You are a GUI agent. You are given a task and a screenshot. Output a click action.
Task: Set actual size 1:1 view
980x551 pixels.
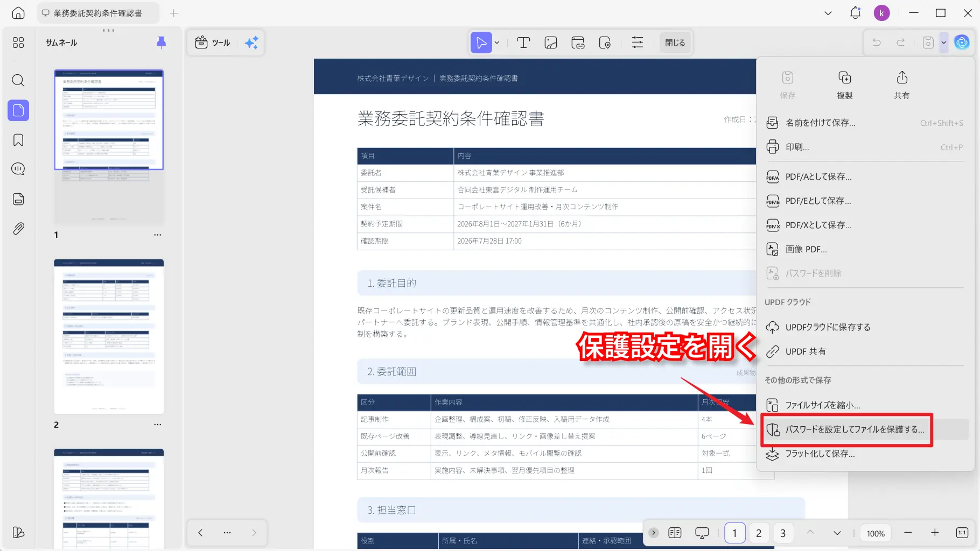click(x=962, y=533)
